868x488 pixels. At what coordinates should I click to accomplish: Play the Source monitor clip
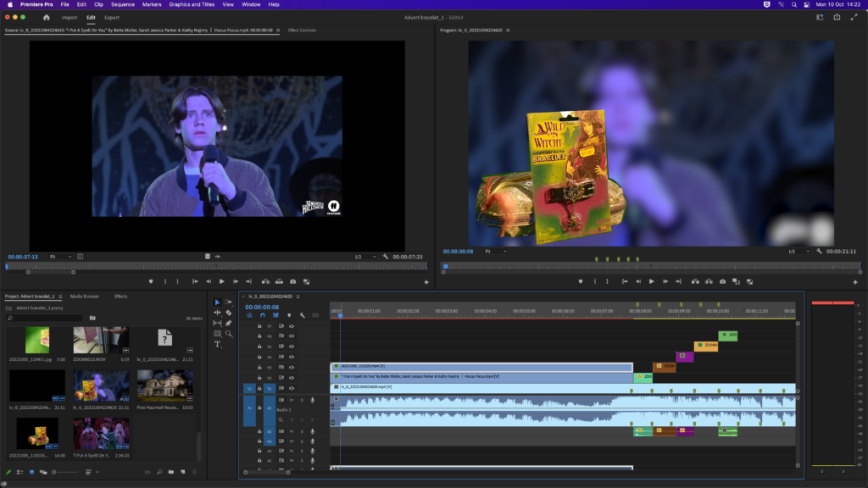coord(221,281)
